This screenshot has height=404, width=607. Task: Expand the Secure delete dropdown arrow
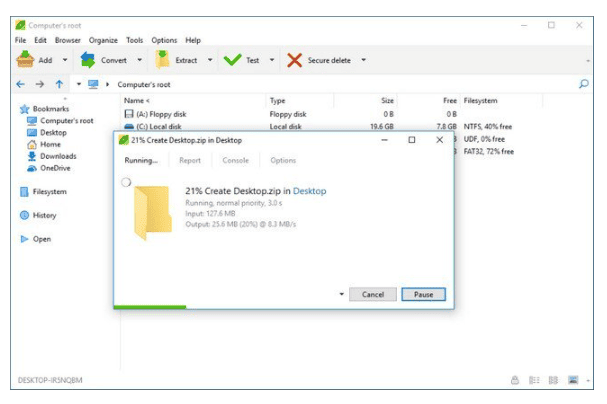coord(363,60)
